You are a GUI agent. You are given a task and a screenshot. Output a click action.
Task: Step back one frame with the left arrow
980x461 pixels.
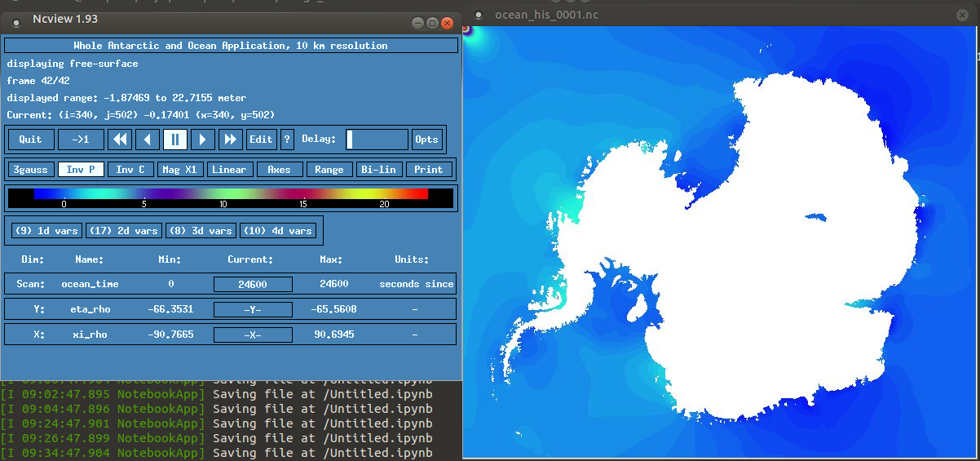pos(148,140)
